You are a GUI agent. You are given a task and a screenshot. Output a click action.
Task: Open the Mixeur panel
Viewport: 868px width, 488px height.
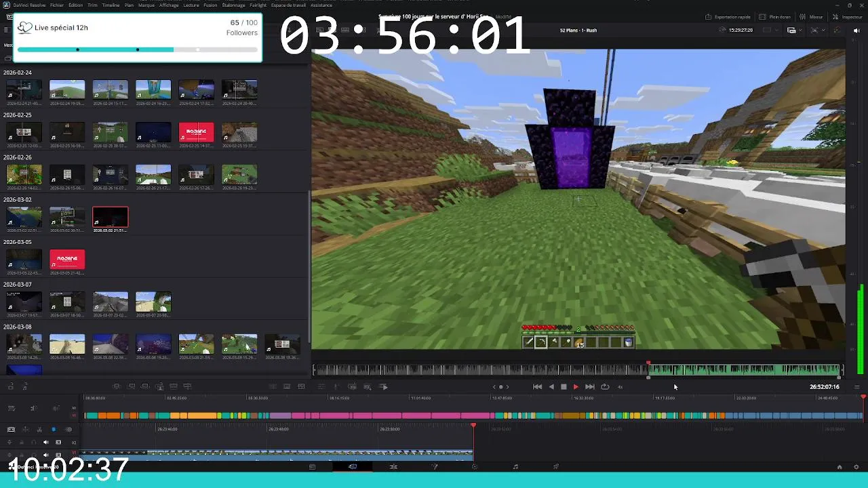click(812, 17)
